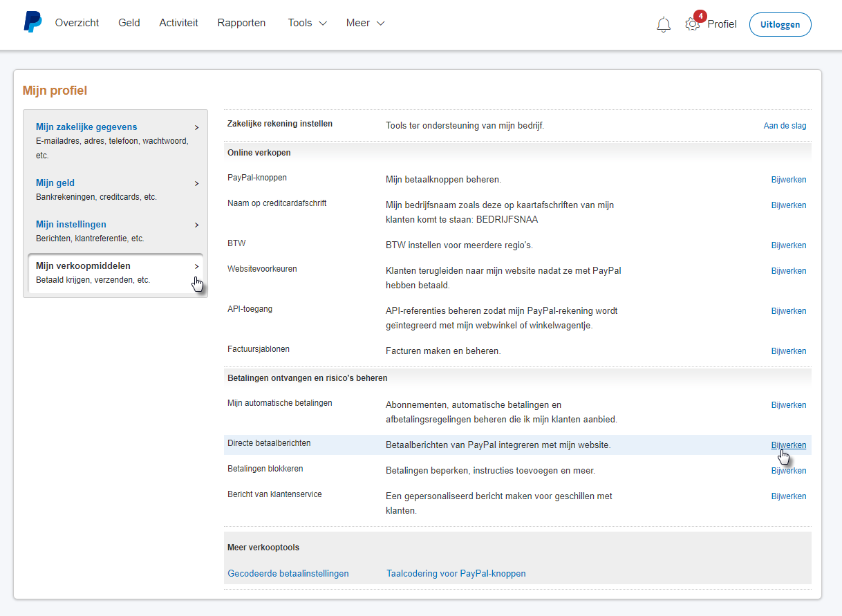Open the Activiteit menu item
This screenshot has width=842, height=616.
178,23
